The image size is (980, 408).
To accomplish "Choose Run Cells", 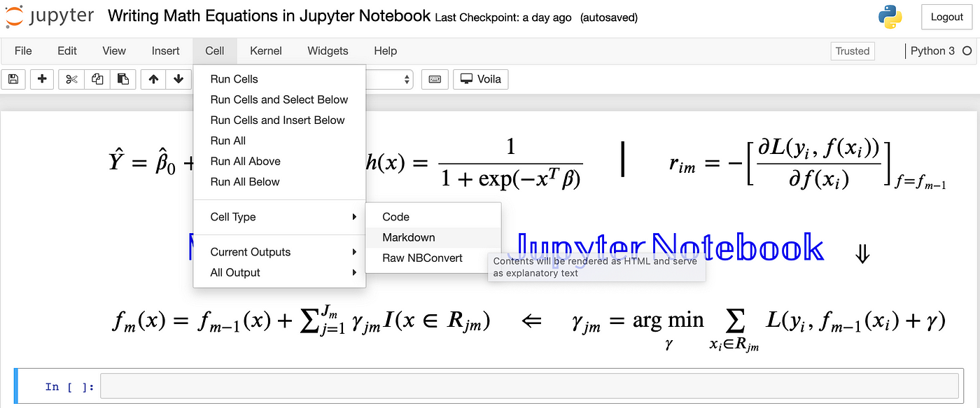I will pyautogui.click(x=279, y=79).
